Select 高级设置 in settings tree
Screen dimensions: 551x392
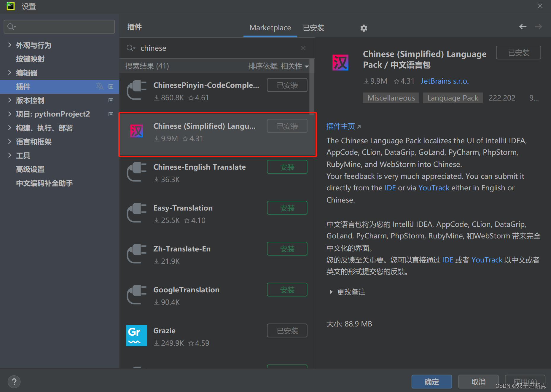coord(30,169)
